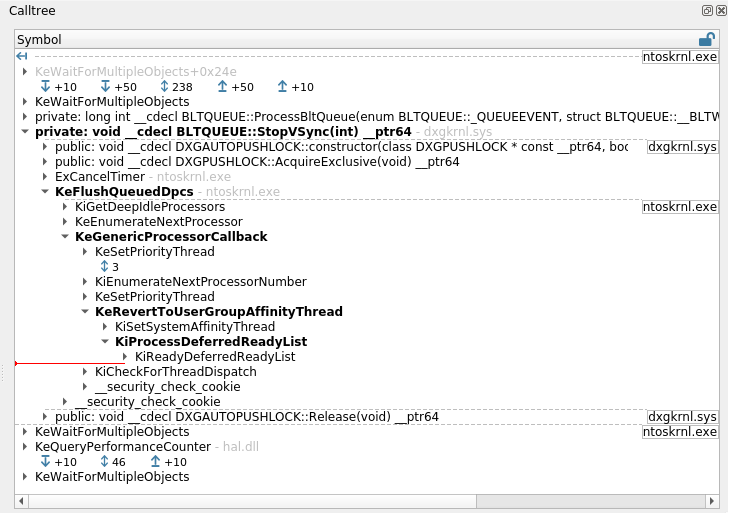This screenshot has height=513, width=730.
Task: Collapse the KiProcessDeferredReadyList node
Action: pos(105,342)
